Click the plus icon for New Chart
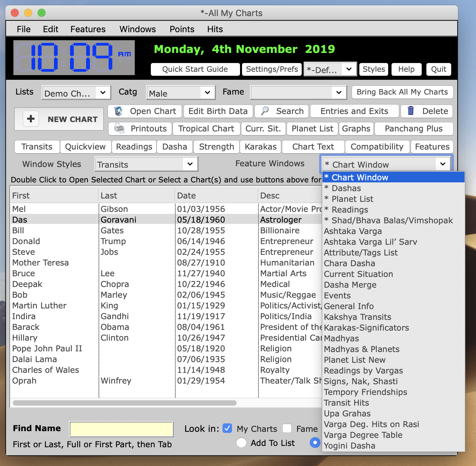The width and height of the screenshot is (476, 466). pos(31,119)
